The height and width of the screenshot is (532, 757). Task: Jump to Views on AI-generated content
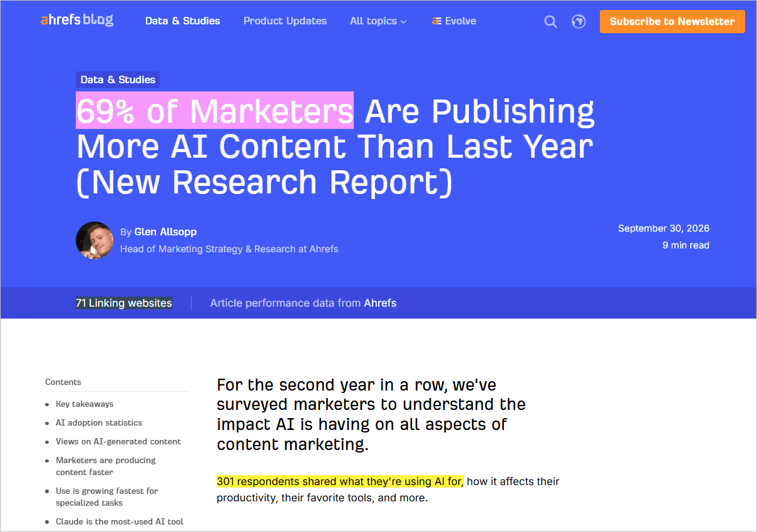tap(118, 442)
